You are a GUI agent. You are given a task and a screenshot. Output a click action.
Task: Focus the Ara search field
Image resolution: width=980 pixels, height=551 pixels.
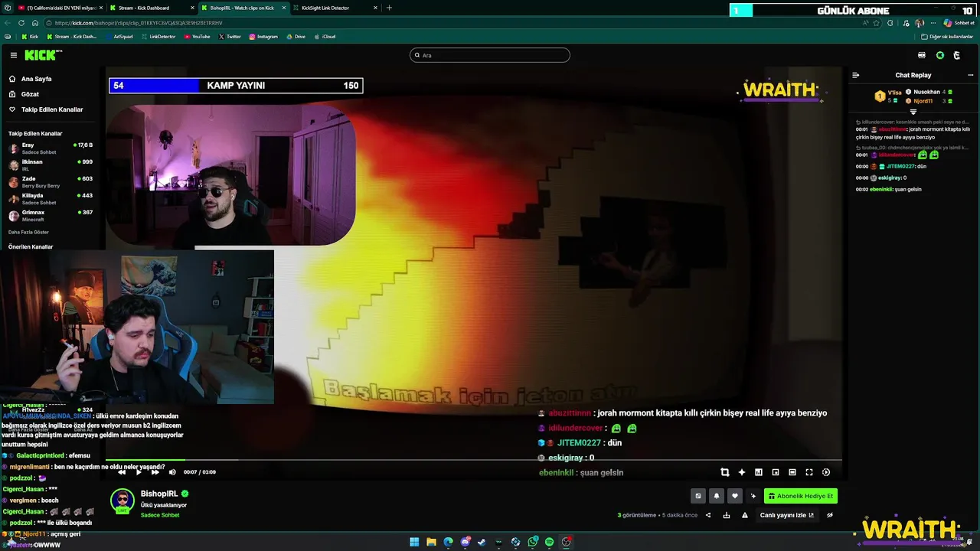point(490,55)
